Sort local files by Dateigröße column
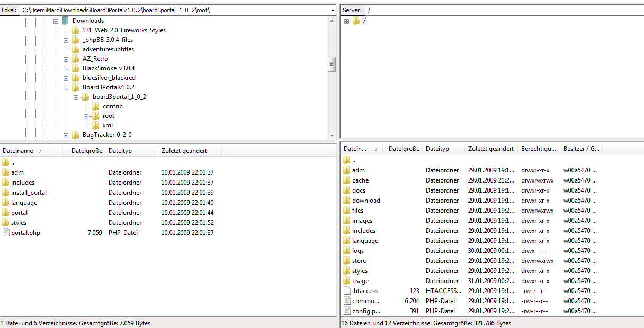 point(86,151)
